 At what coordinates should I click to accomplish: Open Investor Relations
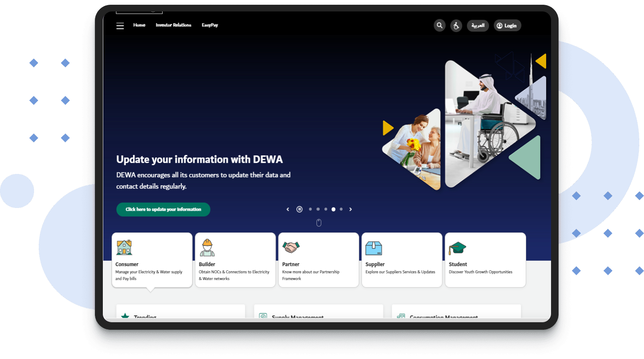(x=173, y=25)
